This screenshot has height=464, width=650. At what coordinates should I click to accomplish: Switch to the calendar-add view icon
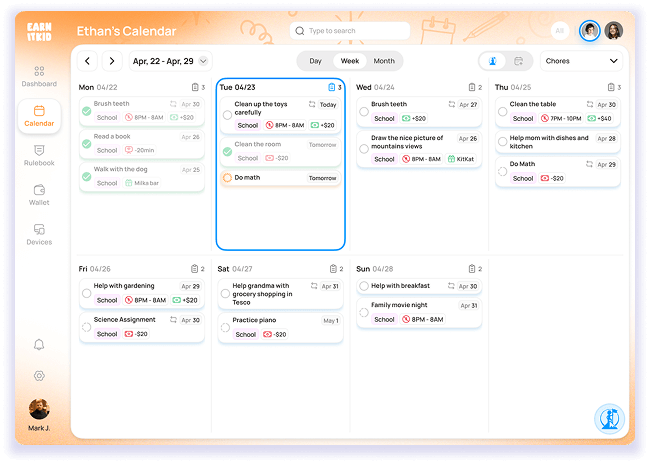click(x=518, y=61)
